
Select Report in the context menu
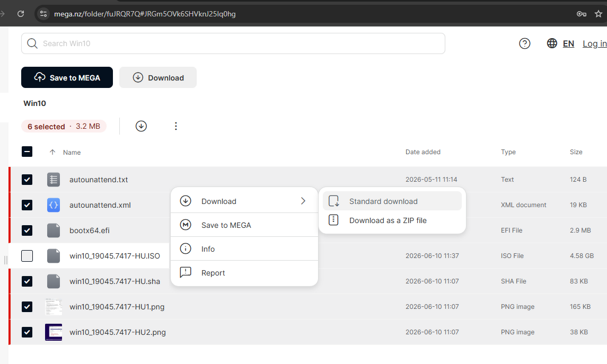click(x=244, y=273)
